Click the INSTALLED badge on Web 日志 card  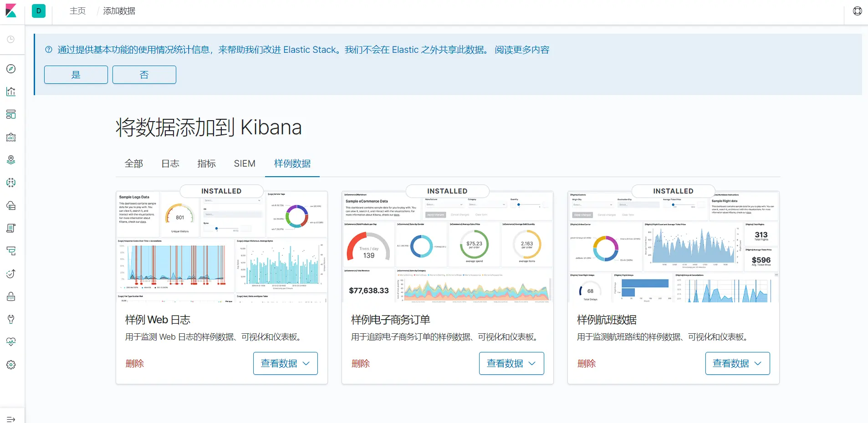221,191
